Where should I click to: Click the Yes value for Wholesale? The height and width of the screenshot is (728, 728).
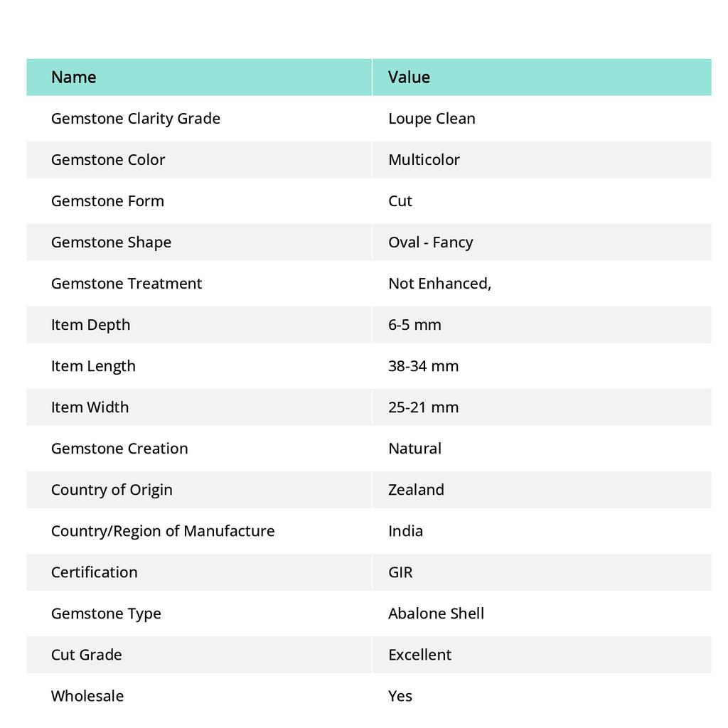(400, 695)
